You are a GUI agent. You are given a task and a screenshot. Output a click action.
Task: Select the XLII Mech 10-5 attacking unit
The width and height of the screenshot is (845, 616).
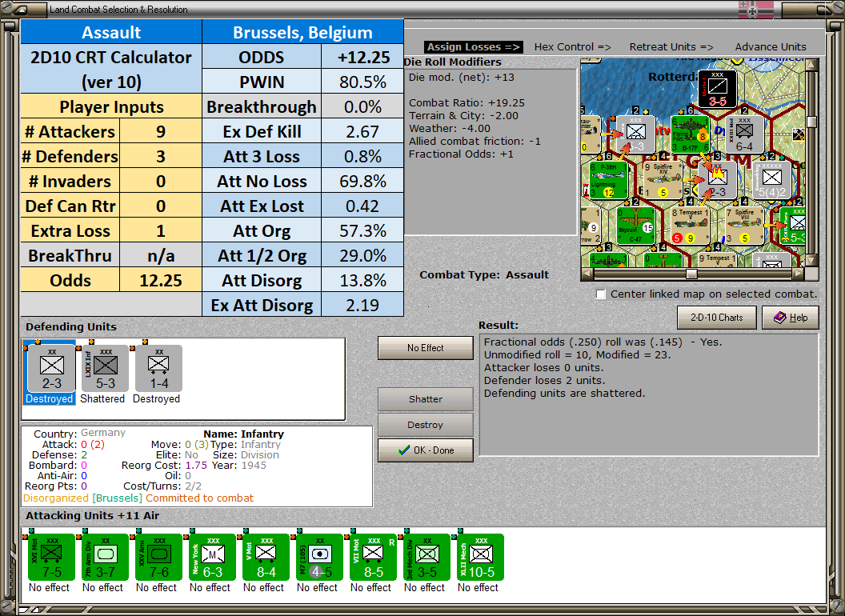point(480,558)
